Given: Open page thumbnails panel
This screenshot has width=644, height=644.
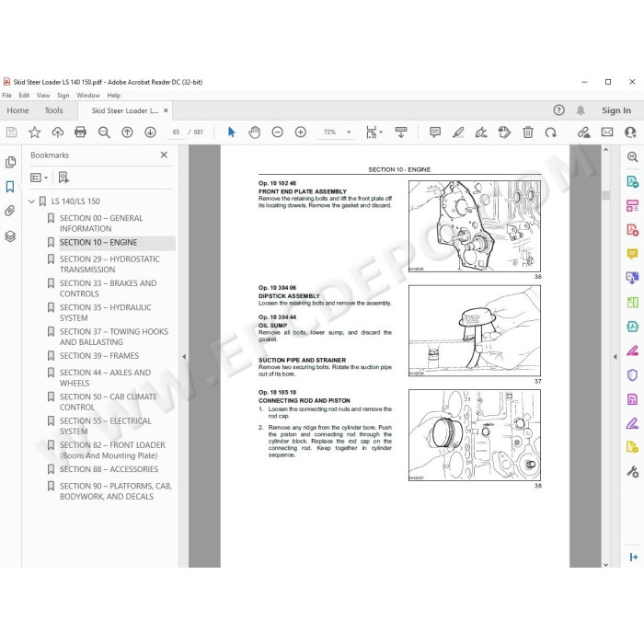Looking at the screenshot, I should click(11, 162).
